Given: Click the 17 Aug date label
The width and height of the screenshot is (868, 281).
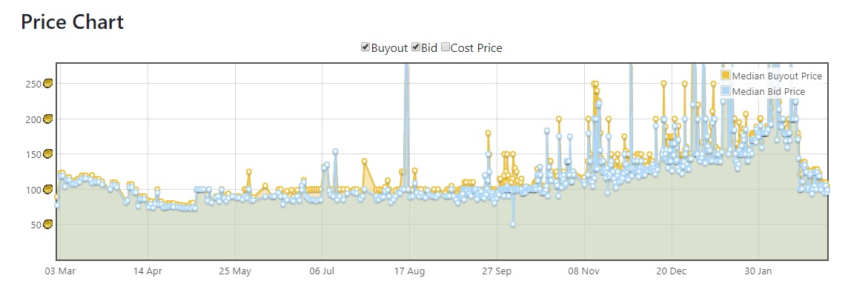Looking at the screenshot, I should [409, 271].
